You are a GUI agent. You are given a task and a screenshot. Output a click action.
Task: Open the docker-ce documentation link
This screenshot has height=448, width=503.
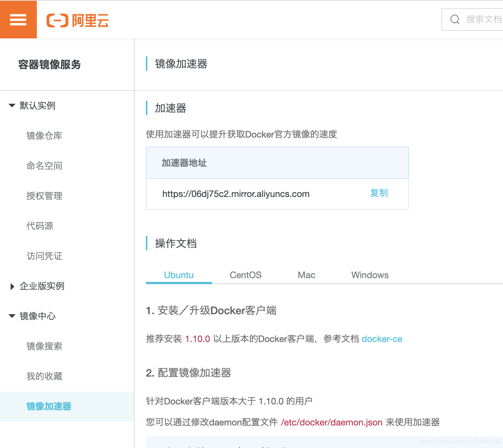382,339
